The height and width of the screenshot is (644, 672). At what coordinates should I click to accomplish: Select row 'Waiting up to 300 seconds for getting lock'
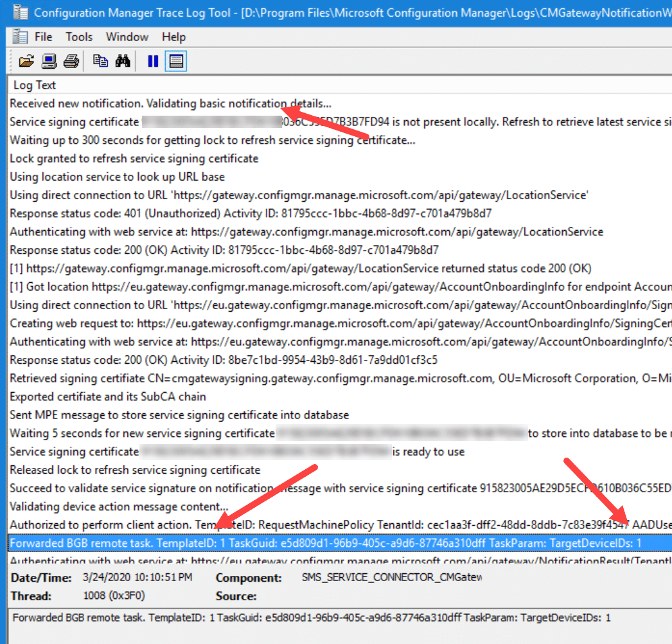tap(340, 140)
